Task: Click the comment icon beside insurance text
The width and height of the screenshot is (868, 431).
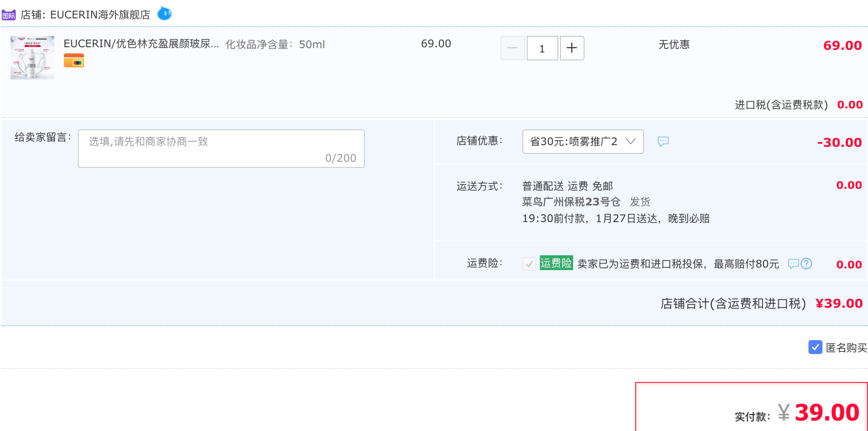Action: [x=793, y=264]
